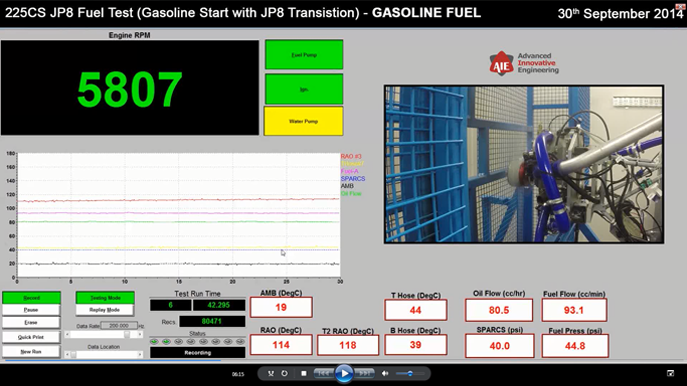Toggle the yellow Water Pump indicator
Viewport: 687px width, 386px height.
point(303,121)
